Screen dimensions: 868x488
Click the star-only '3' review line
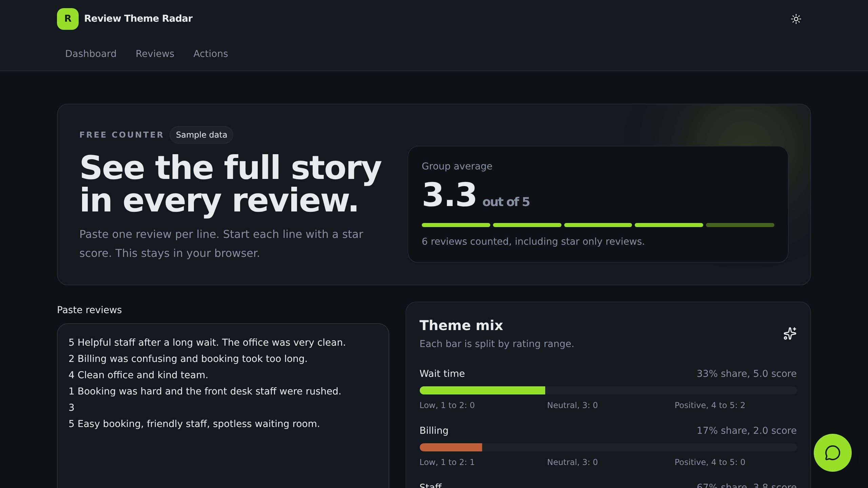tap(71, 407)
